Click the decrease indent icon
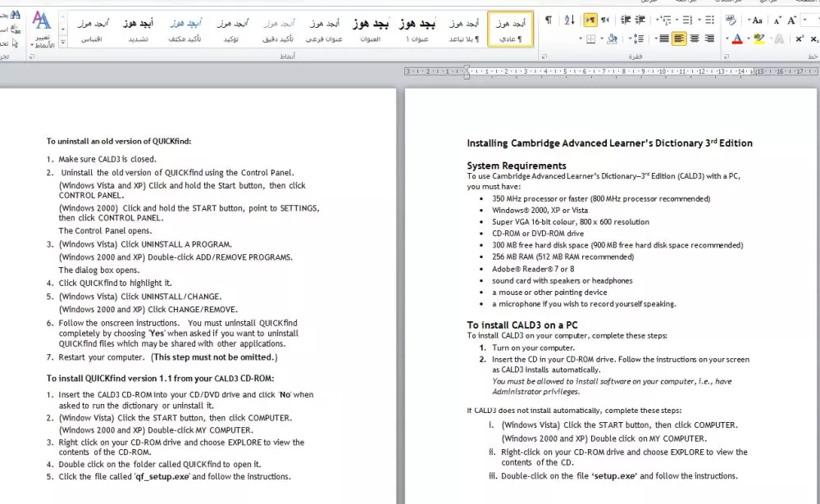Image resolution: width=820 pixels, height=504 pixels. (640, 20)
